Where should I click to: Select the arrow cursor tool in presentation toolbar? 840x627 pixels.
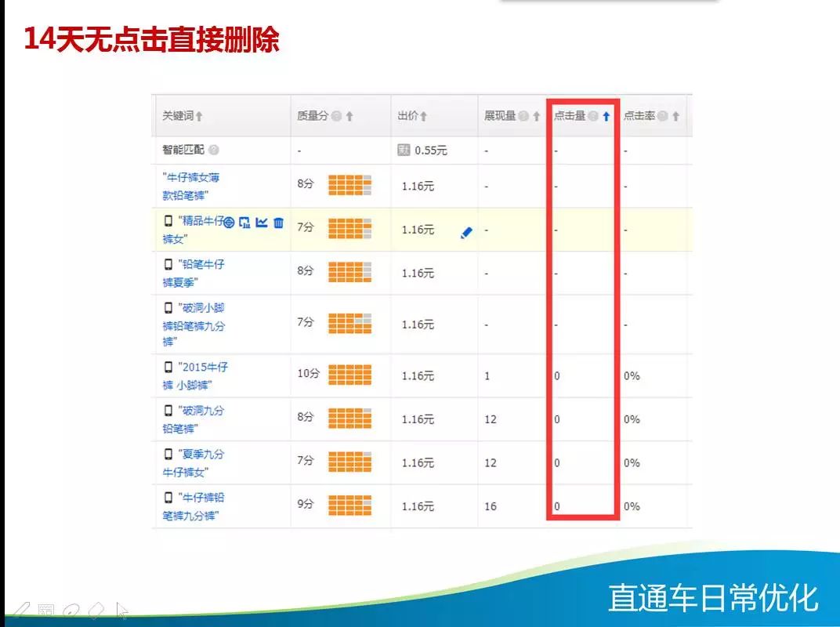coord(122,610)
